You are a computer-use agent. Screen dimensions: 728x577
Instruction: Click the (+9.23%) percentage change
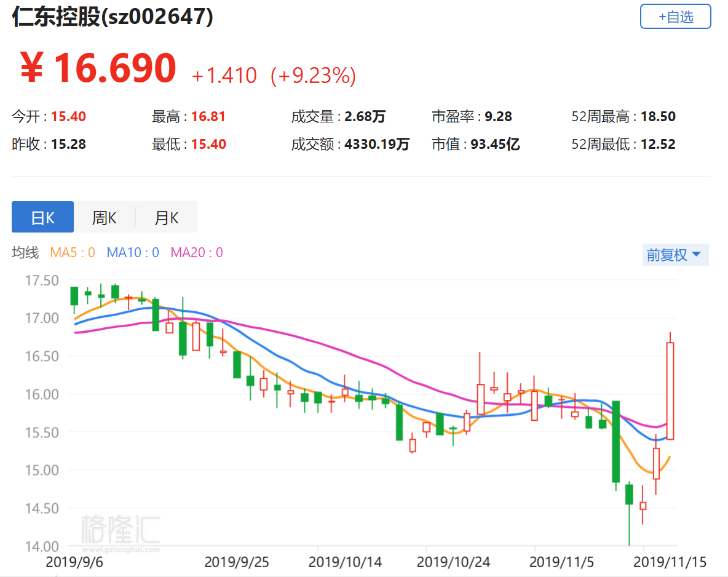pyautogui.click(x=314, y=75)
